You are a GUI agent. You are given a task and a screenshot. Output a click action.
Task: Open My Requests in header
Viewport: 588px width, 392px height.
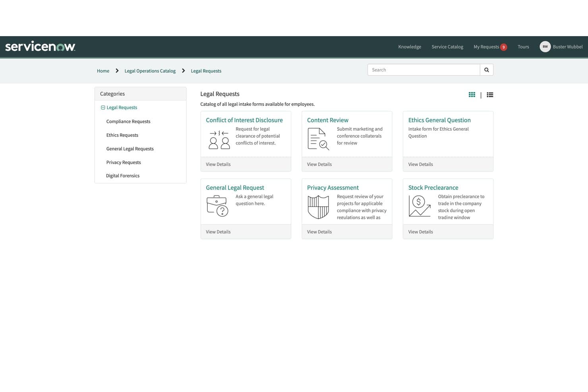tap(486, 47)
